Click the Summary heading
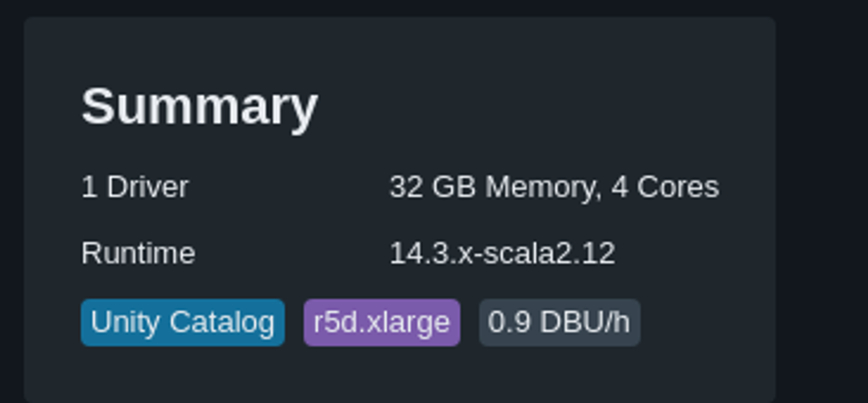The image size is (868, 403). pos(200,106)
